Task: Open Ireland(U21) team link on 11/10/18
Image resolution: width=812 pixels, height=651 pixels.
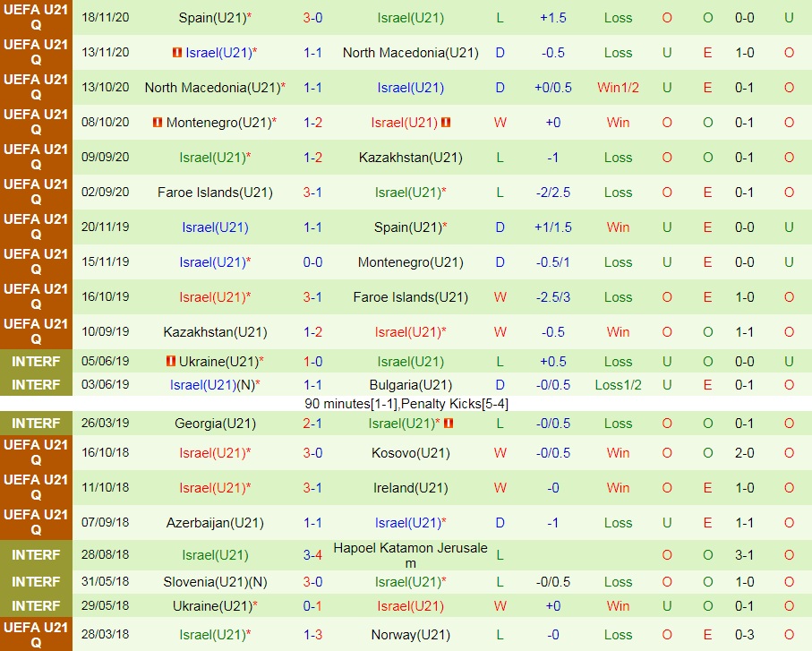Action: coord(411,488)
